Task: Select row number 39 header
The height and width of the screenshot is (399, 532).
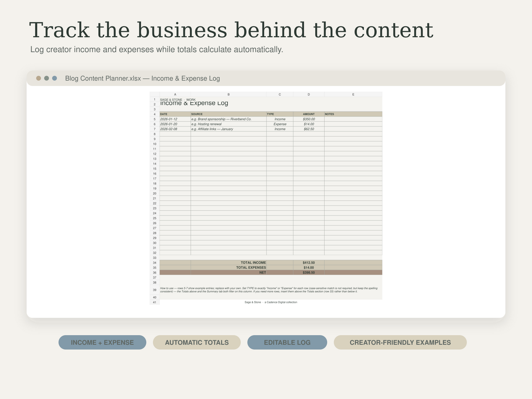Action: tap(155, 290)
